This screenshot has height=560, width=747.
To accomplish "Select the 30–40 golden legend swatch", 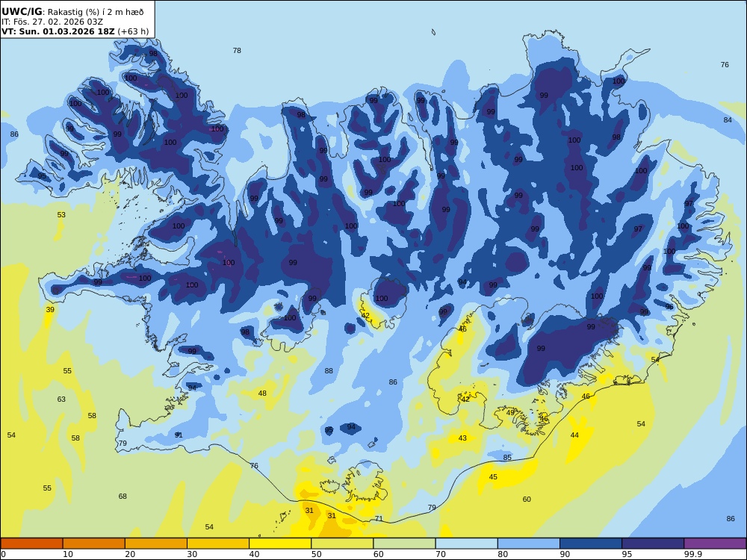I will tap(218, 544).
